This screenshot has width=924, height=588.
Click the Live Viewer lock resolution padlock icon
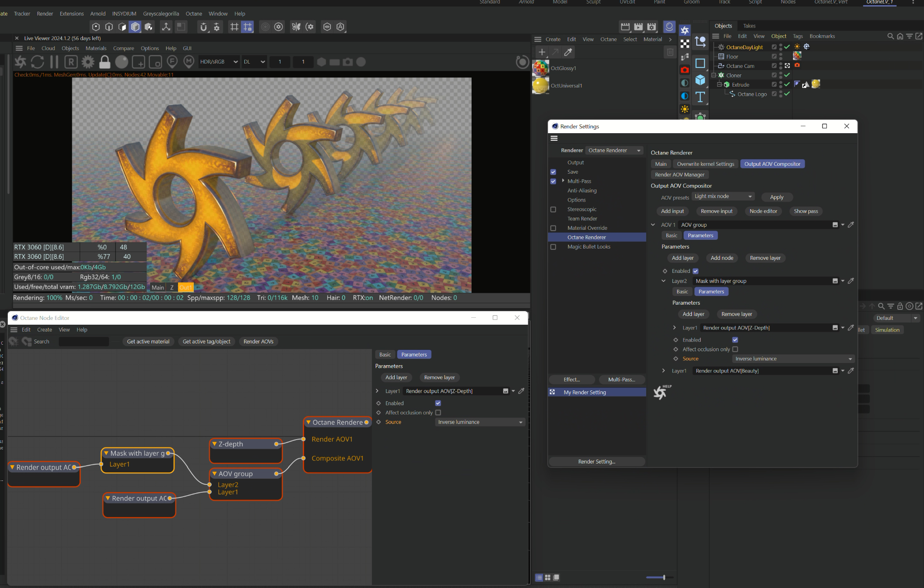point(105,62)
